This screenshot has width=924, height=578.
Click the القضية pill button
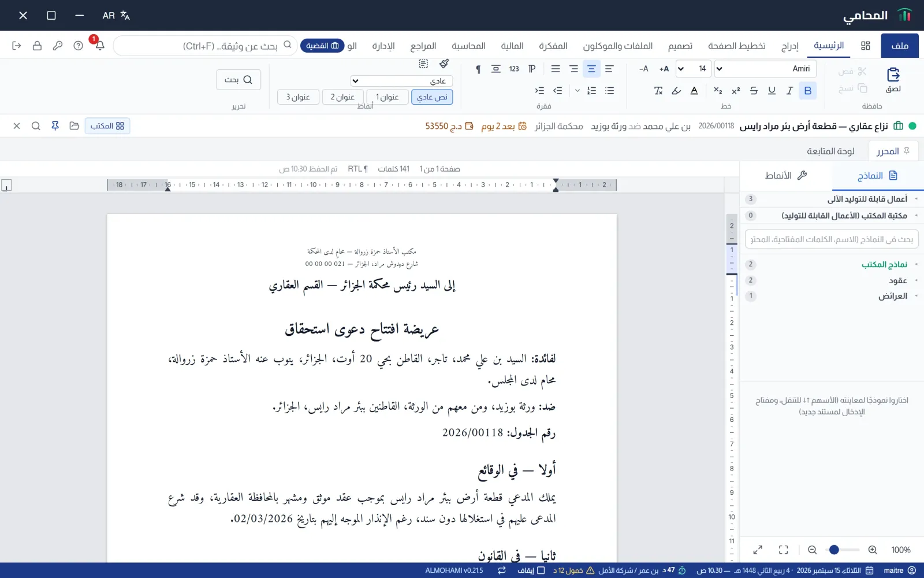(322, 46)
